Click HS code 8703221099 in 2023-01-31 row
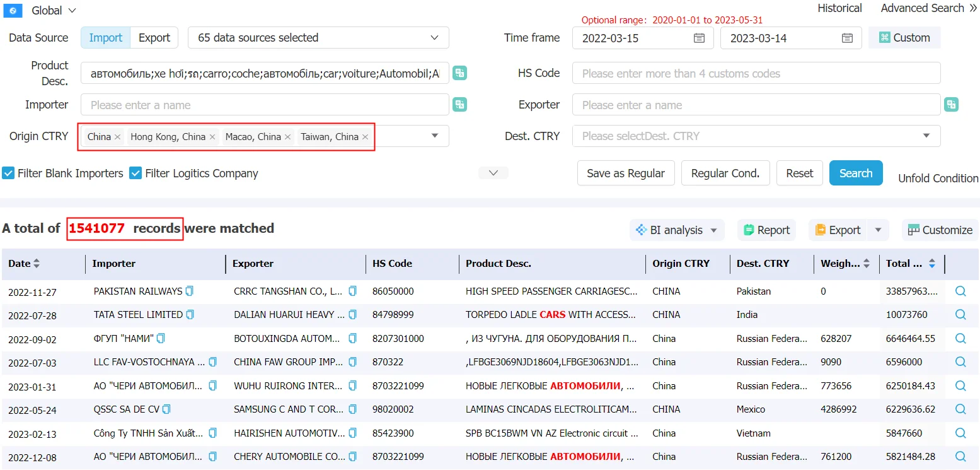980x470 pixels. tap(398, 386)
